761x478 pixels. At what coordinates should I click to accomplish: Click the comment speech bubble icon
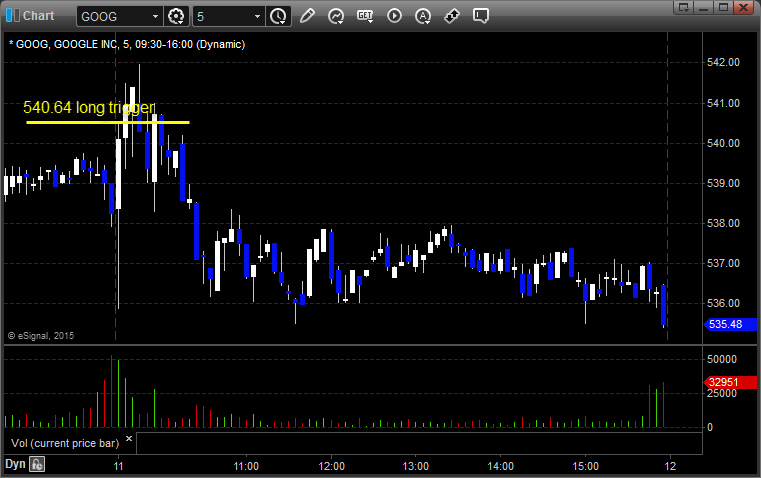(480, 16)
